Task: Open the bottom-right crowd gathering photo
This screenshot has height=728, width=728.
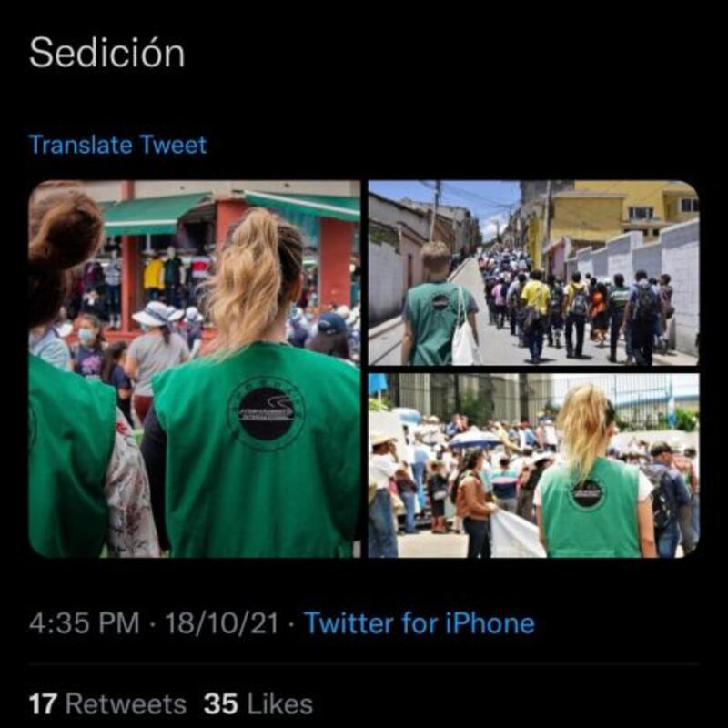Action: click(533, 465)
